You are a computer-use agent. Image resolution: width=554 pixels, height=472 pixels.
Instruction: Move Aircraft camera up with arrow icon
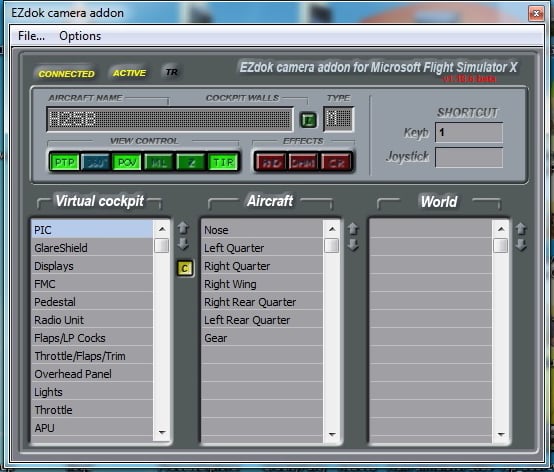tap(353, 229)
